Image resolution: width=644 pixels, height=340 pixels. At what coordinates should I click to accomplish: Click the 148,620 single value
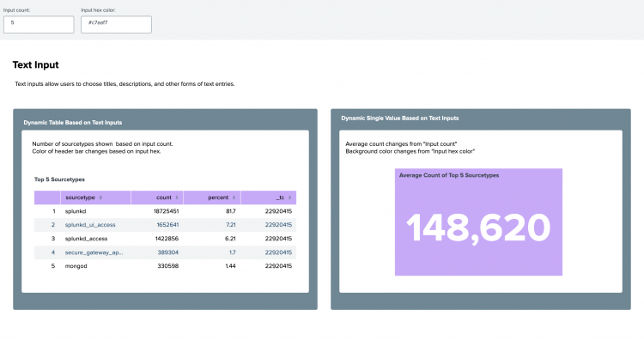click(x=478, y=228)
